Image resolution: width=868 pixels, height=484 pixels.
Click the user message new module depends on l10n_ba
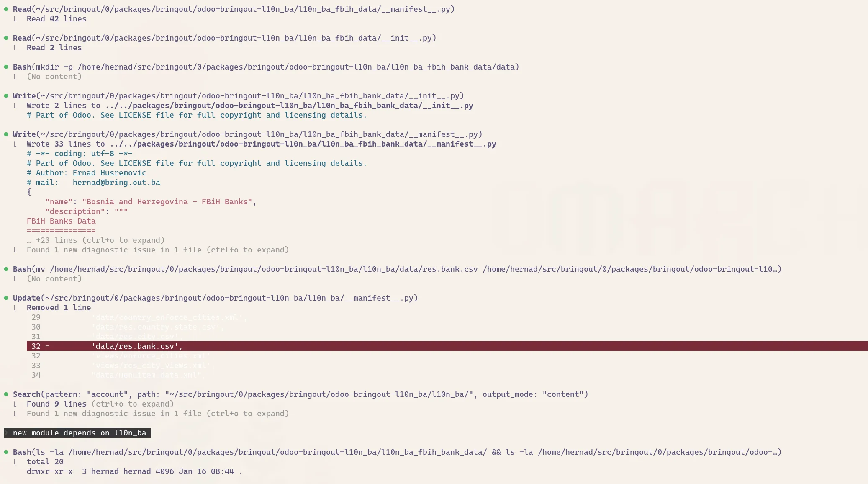(80, 433)
